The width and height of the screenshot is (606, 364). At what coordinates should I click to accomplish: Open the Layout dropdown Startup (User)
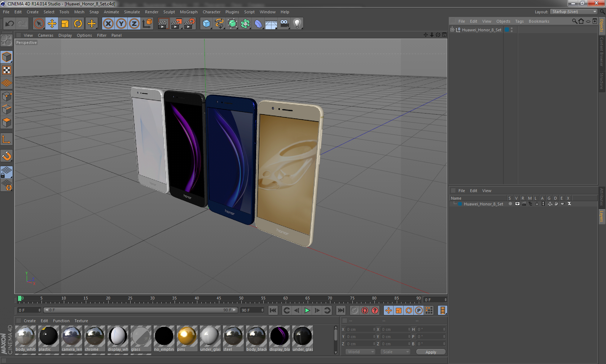(574, 12)
